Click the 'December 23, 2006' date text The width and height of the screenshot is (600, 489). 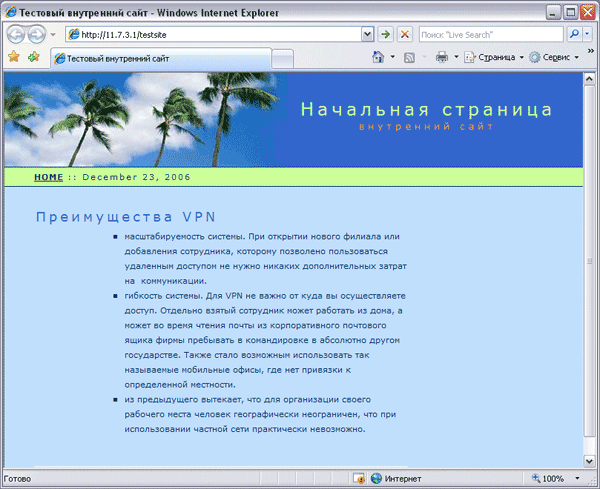click(x=136, y=177)
